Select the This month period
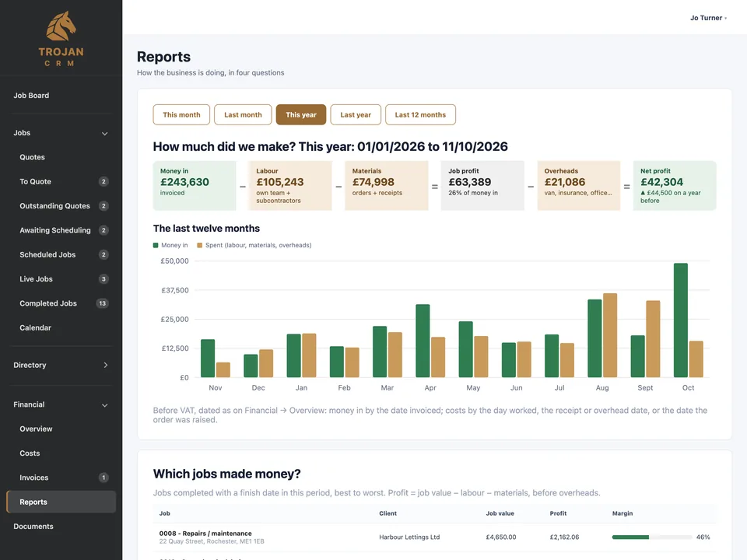The image size is (747, 560). click(181, 115)
